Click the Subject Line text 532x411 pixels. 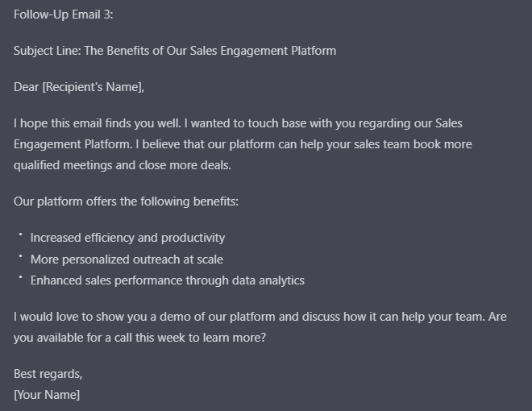click(175, 51)
